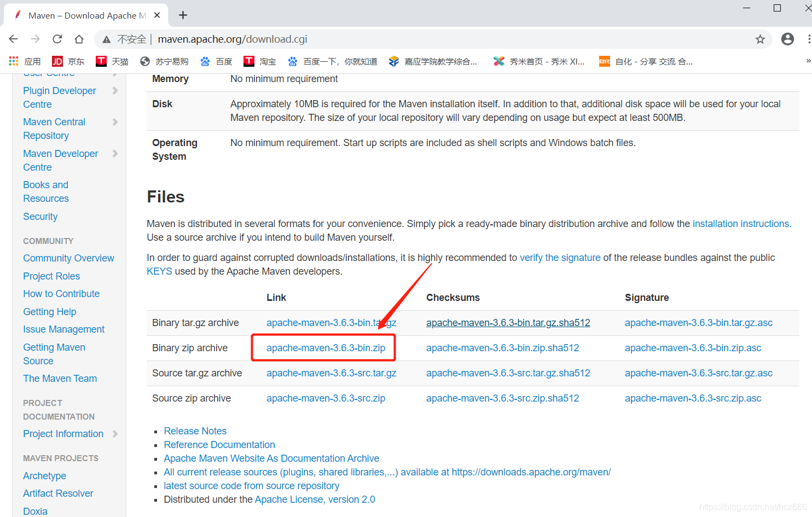Open Apache Maven Website As Documentation Archive

point(271,458)
